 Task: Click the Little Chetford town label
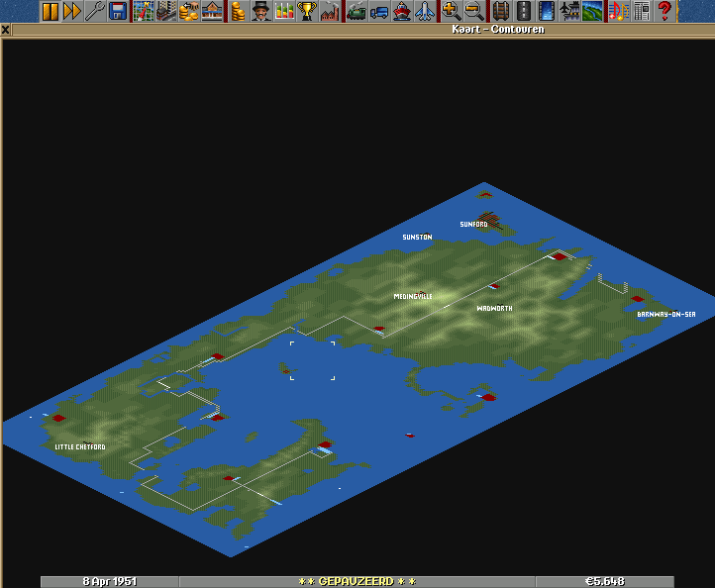coord(80,446)
